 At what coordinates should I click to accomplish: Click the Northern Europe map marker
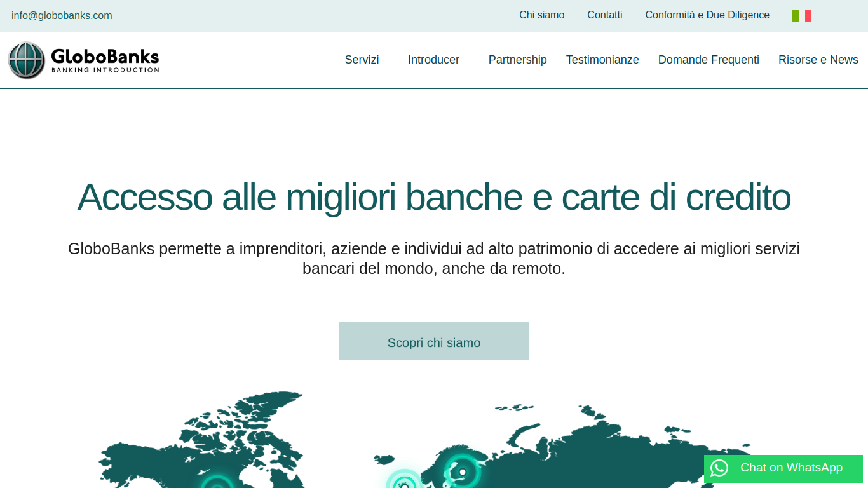[404, 480]
